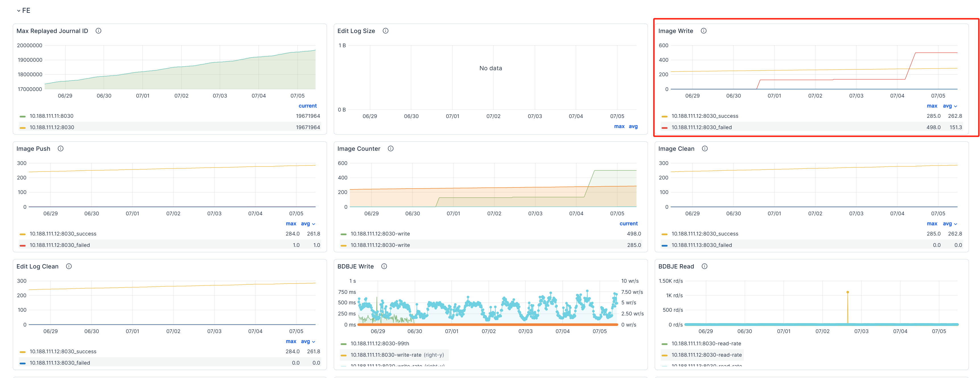Screen dimensions: 980x378
Task: Toggle 10.188.111.12:8030_success series in Image Write
Action: [x=705, y=116]
